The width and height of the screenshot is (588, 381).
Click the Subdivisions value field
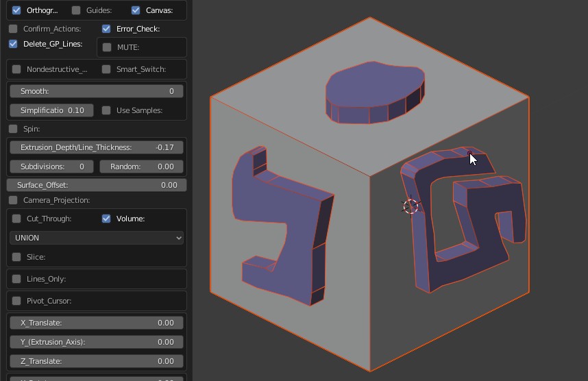tap(52, 167)
